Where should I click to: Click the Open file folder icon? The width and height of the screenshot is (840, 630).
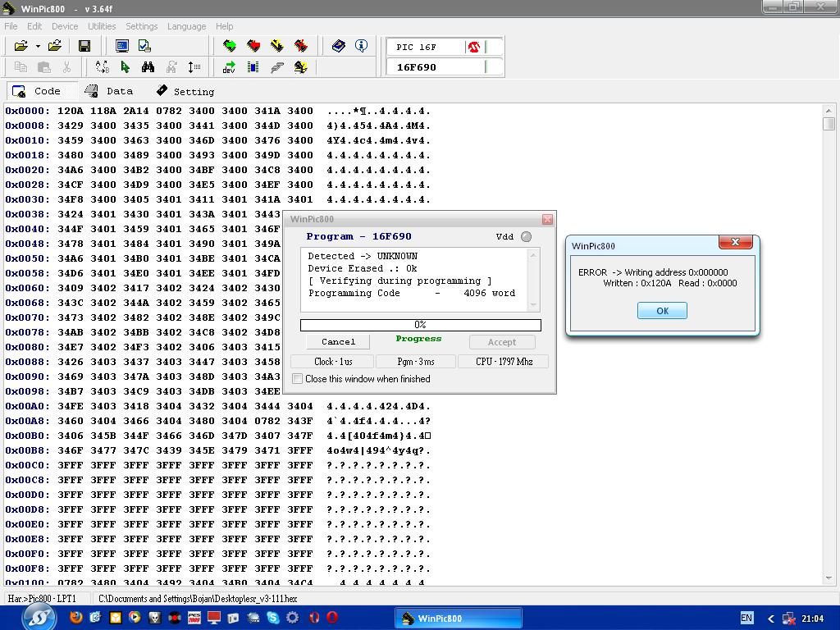(x=20, y=46)
